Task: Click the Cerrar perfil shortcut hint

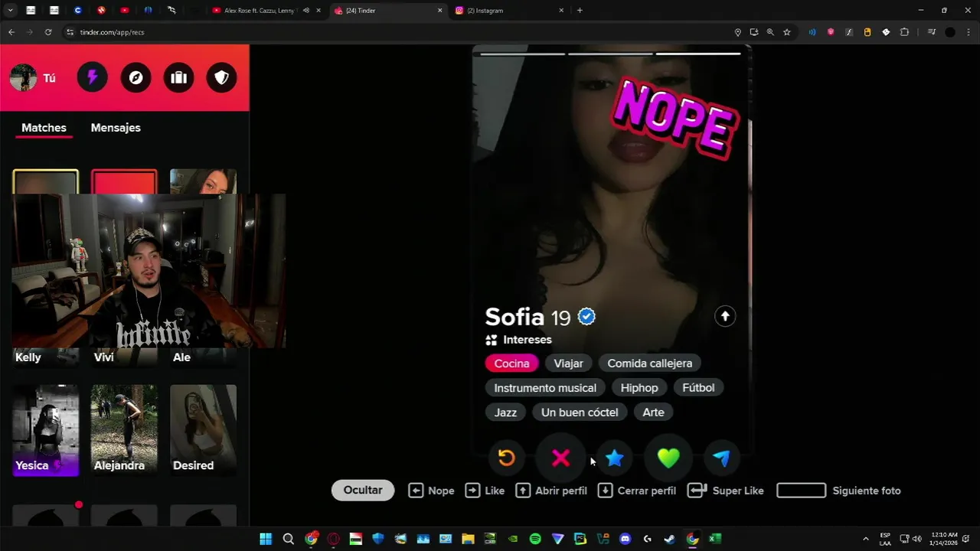Action: coord(636,491)
